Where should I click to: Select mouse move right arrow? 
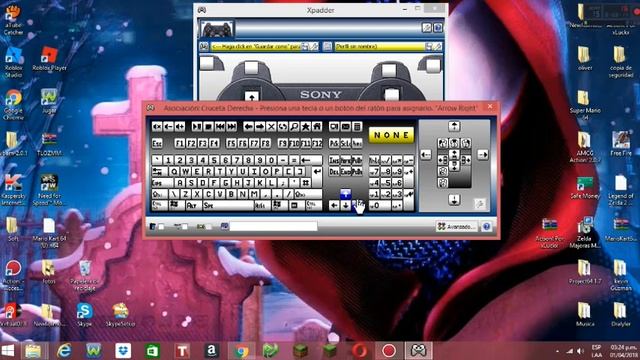[483, 155]
